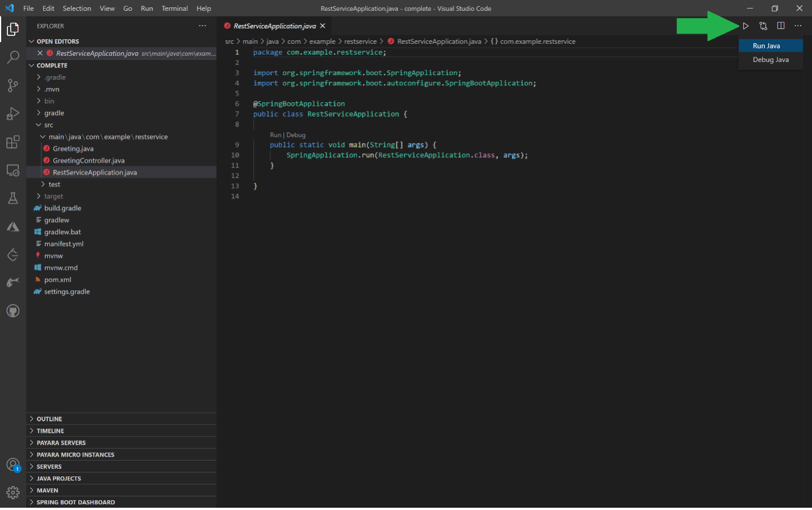Viewport: 812px width, 510px height.
Task: Open the Search view in activity bar
Action: pos(12,57)
